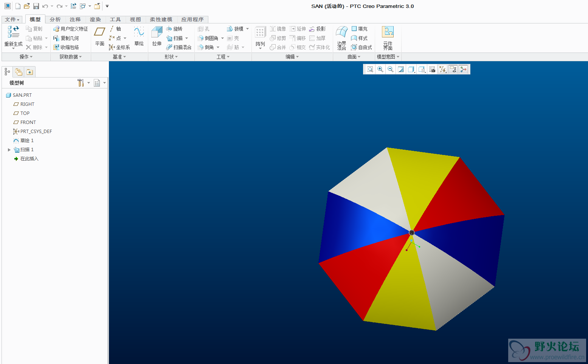The image size is (588, 364).
Task: Switch to the 视图 view tab
Action: tap(135, 19)
